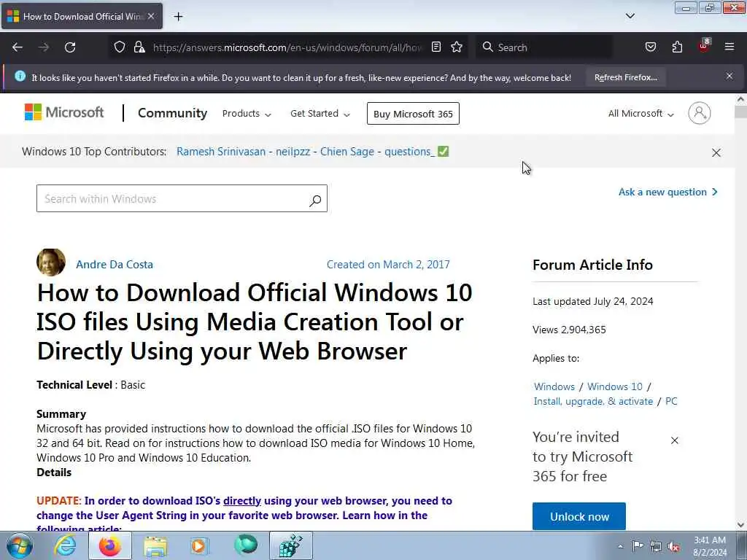The width and height of the screenshot is (747, 560).
Task: Click the sign-in account avatar icon
Action: (700, 113)
